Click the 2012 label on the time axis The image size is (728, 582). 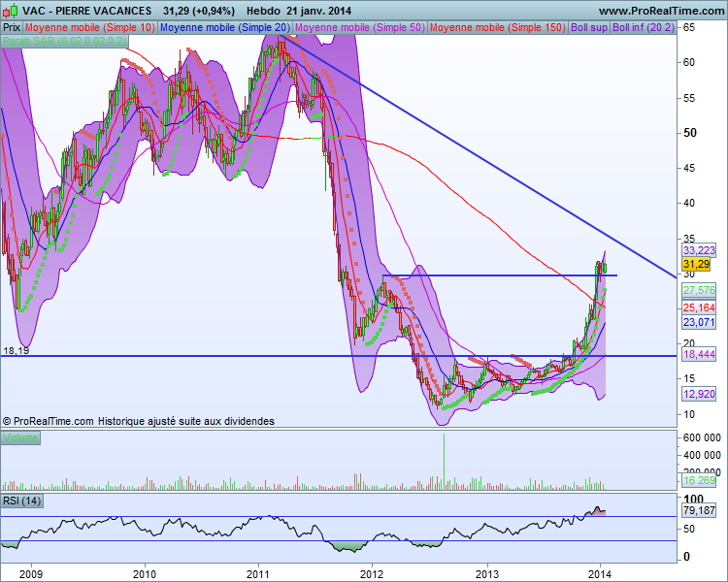point(372,574)
